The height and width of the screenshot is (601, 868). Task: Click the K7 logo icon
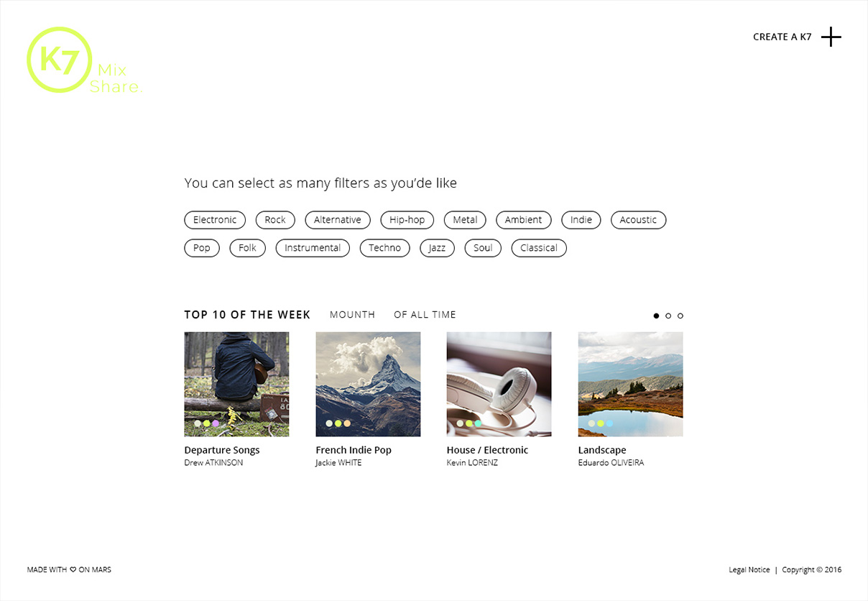60,60
